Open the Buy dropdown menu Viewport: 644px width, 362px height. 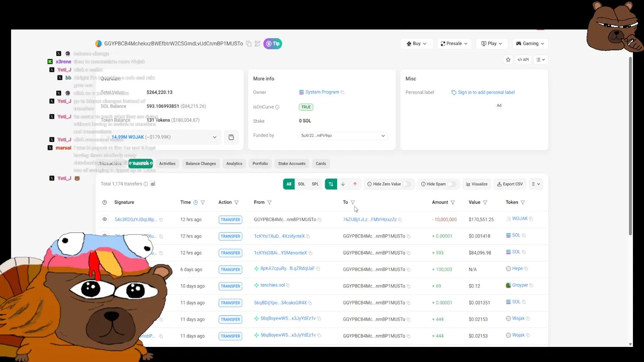(417, 44)
